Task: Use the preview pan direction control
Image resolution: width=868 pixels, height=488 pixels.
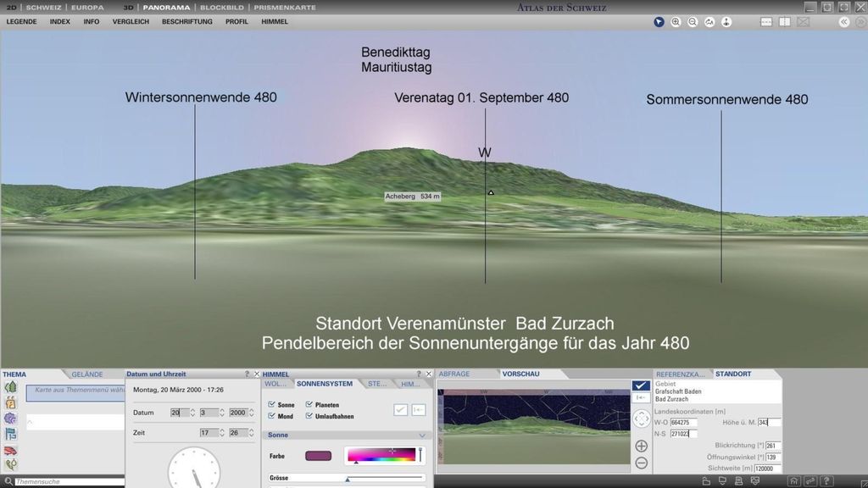Action: coord(641,419)
